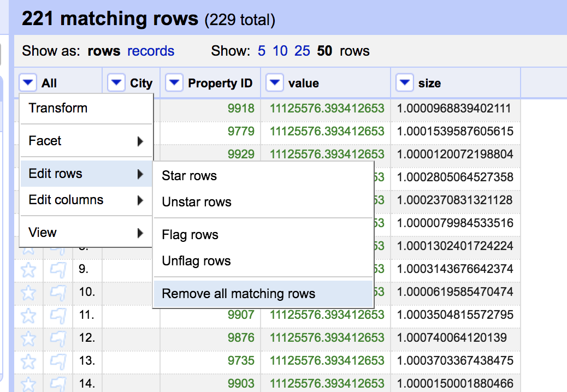Star row 12
Image resolution: width=567 pixels, height=392 pixels.
point(28,338)
